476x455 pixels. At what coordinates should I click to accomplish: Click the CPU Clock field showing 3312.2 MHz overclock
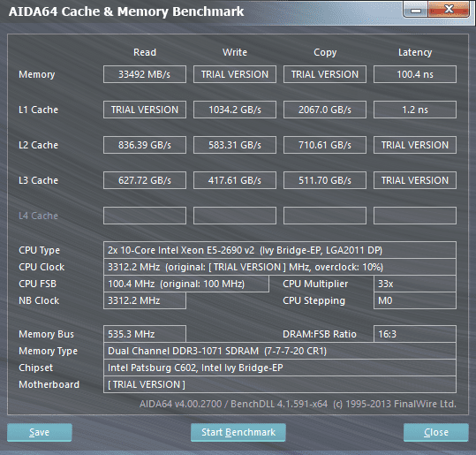click(280, 267)
